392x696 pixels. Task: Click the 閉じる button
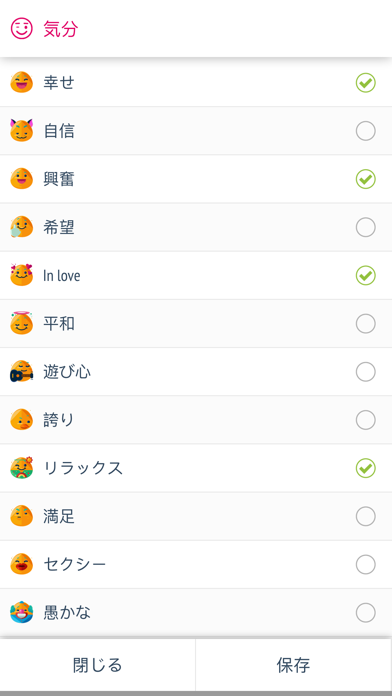[x=98, y=665]
